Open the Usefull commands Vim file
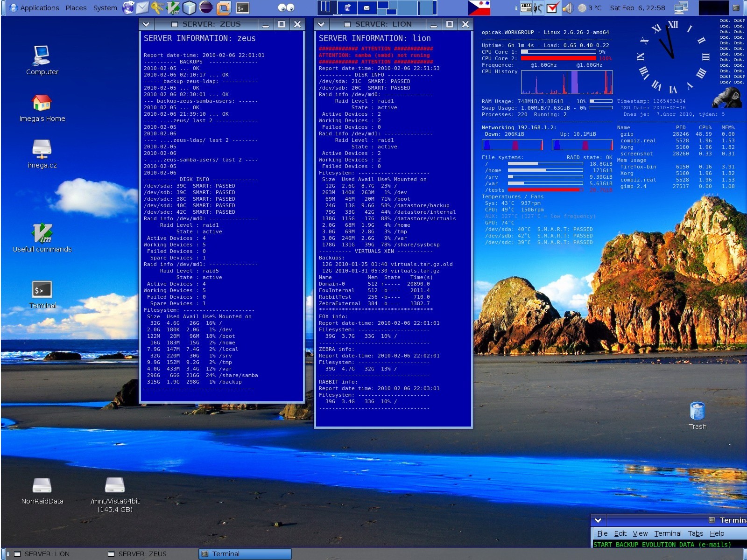Image resolution: width=747 pixels, height=560 pixels. pyautogui.click(x=42, y=238)
